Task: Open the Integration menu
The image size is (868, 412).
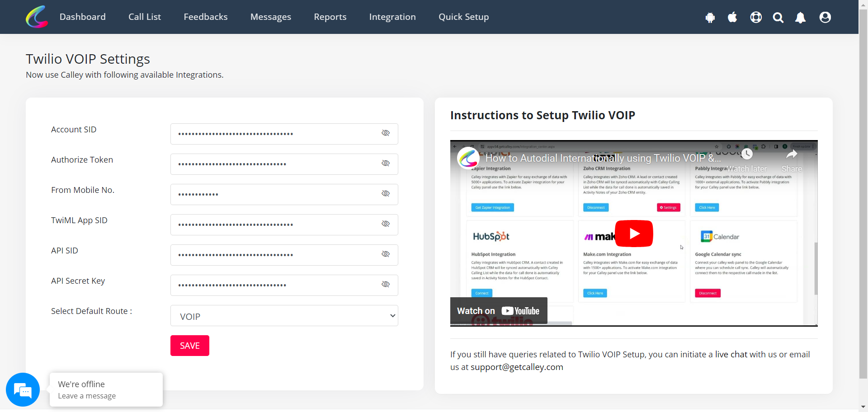Action: point(392,17)
